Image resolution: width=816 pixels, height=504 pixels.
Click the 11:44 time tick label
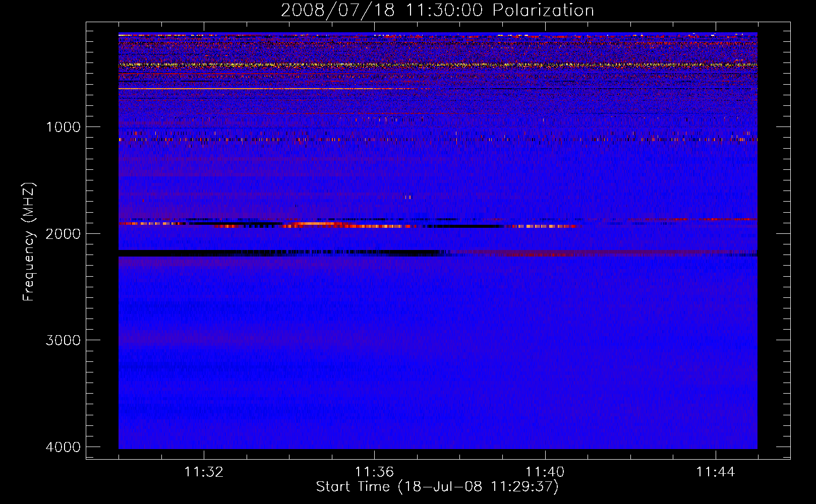coord(716,472)
